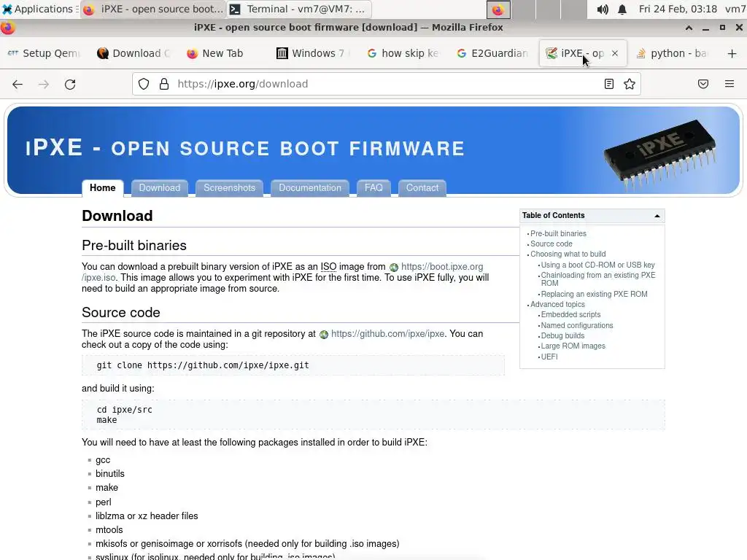Click the iPXE chip logo image
Image resolution: width=747 pixels, height=560 pixels.
[659, 155]
